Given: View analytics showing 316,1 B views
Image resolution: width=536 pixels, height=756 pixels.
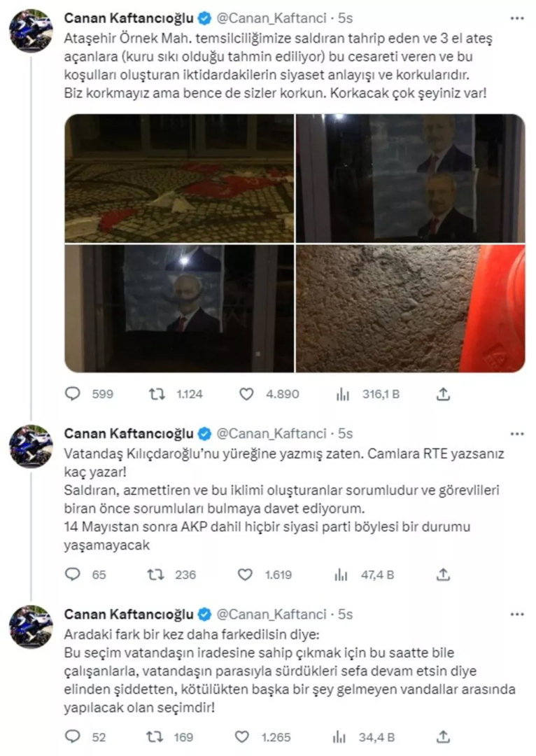Looking at the screenshot, I should tap(343, 394).
